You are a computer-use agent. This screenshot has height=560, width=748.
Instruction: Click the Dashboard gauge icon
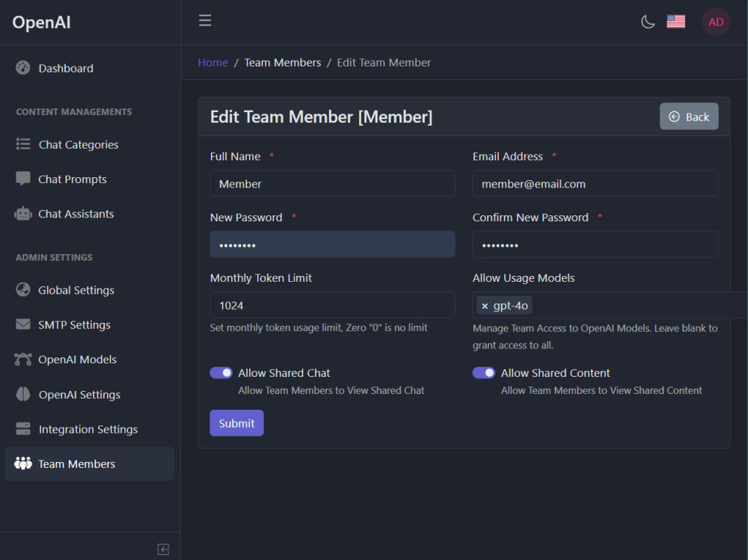coord(23,68)
